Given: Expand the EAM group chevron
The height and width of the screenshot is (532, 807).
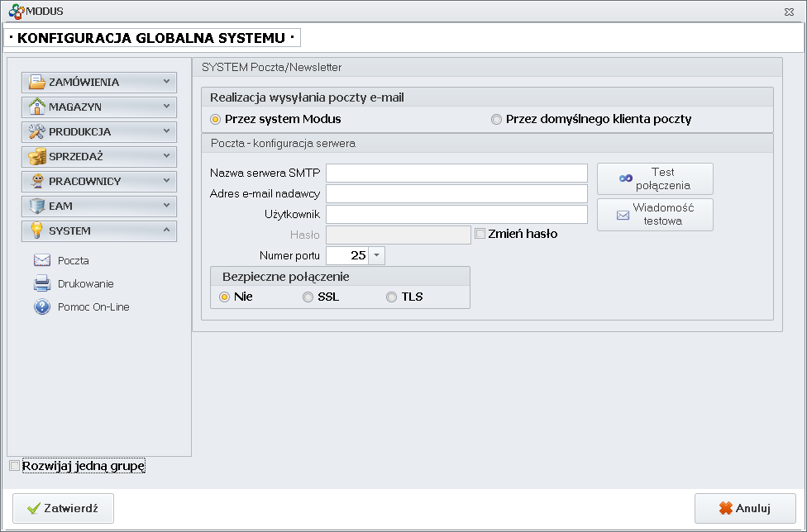Looking at the screenshot, I should [x=166, y=205].
